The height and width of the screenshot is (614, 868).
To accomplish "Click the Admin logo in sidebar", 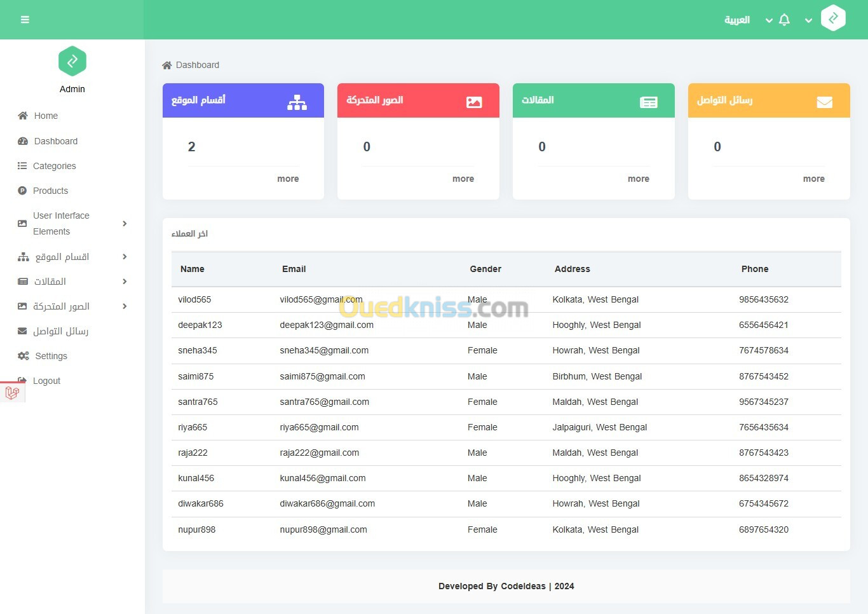I will click(72, 61).
